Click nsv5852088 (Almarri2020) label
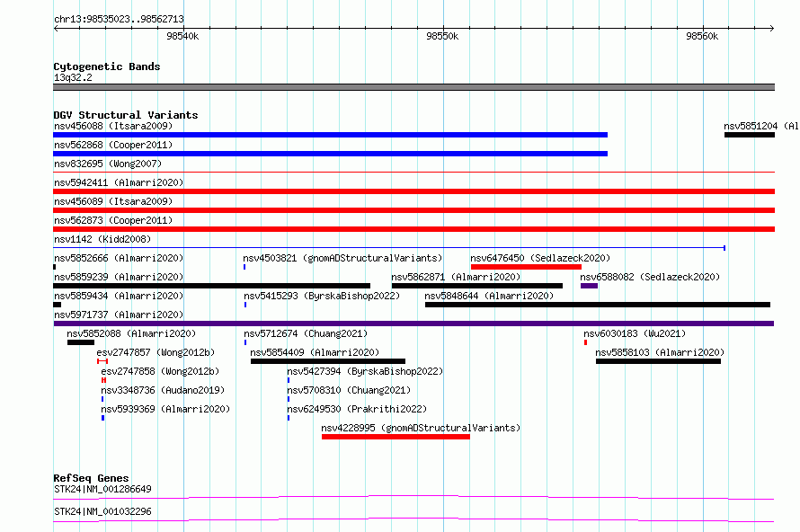This screenshot has width=800, height=532. coord(131,333)
